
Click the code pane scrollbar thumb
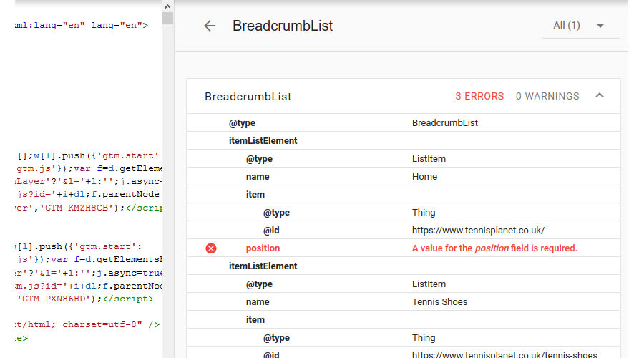tap(167, 18)
